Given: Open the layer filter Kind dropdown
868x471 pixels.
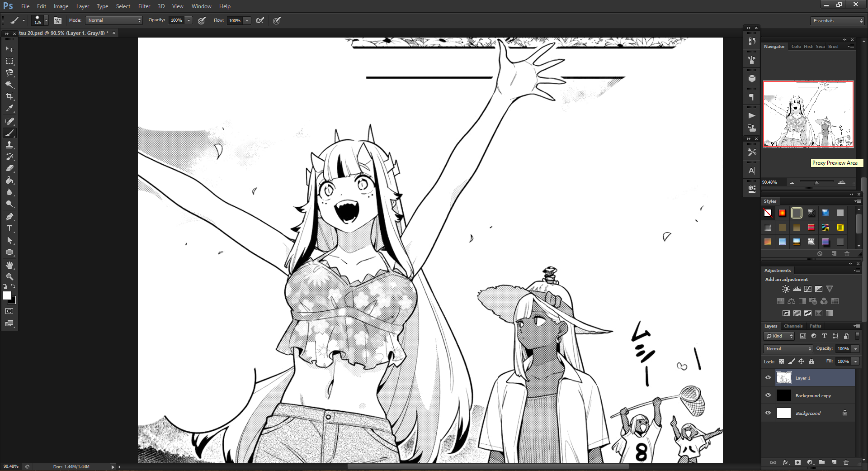Looking at the screenshot, I should (x=779, y=336).
